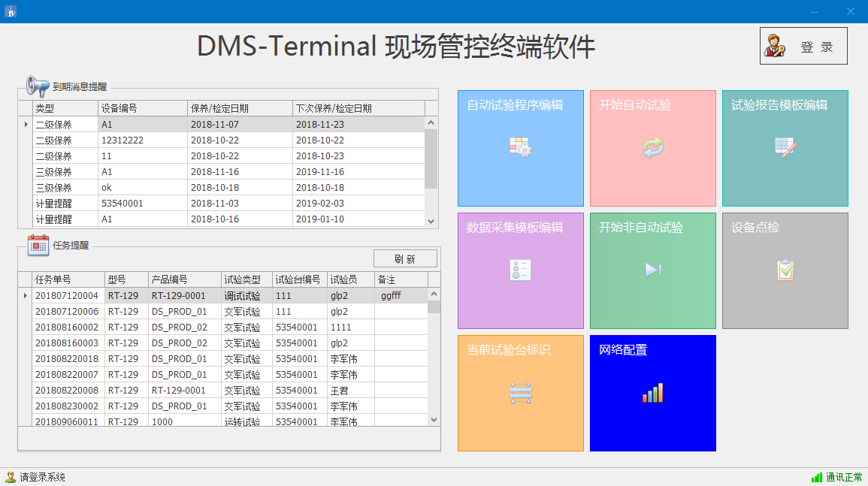Click the 刷新 refresh button

pos(405,258)
